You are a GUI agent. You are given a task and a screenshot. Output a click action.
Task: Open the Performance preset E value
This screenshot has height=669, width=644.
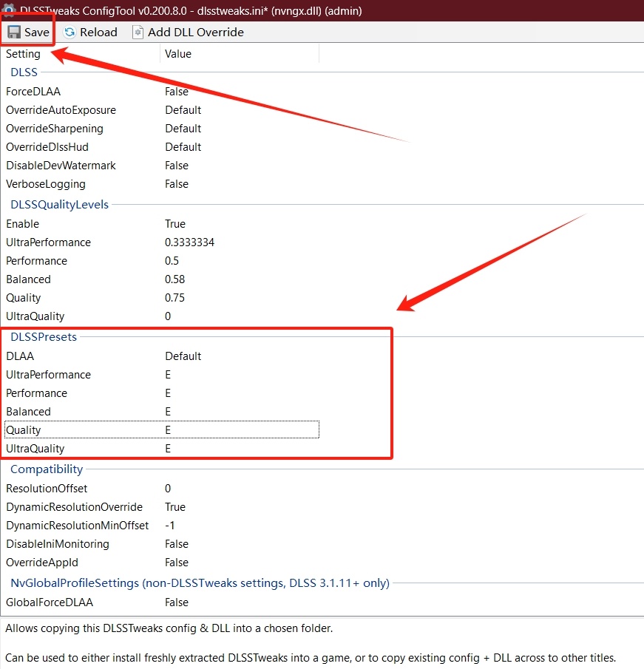pos(168,393)
